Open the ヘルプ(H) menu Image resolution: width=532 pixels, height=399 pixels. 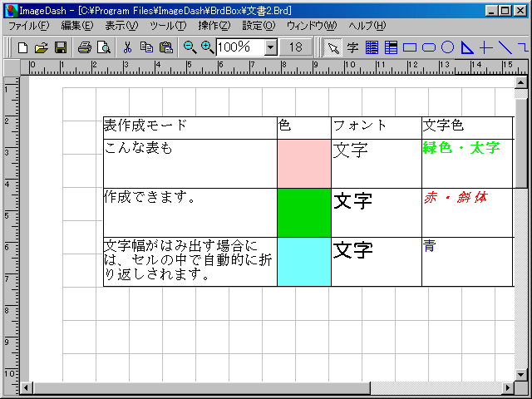367,26
